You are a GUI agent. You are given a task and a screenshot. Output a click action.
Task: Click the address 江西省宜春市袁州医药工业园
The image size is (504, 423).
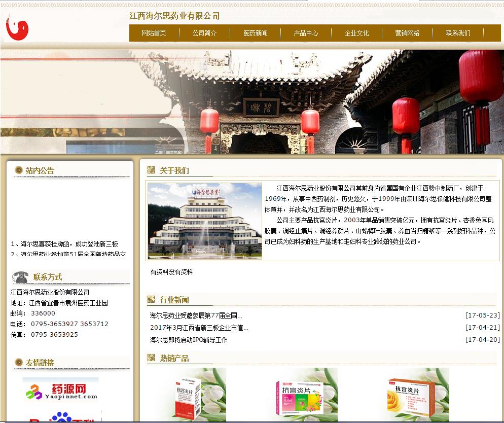(x=68, y=303)
